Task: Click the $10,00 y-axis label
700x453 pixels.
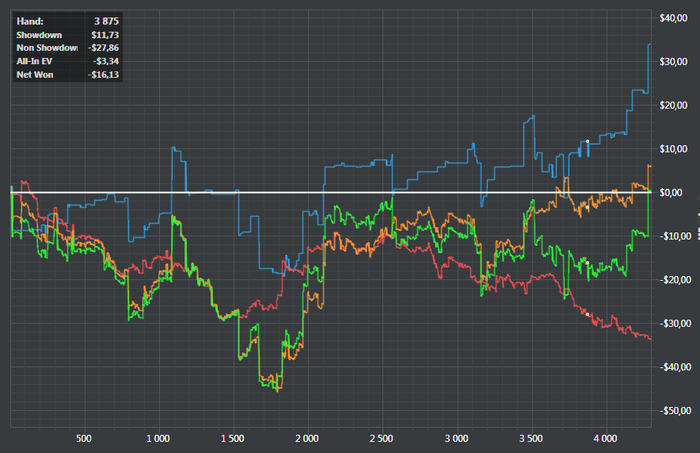Action: point(673,149)
